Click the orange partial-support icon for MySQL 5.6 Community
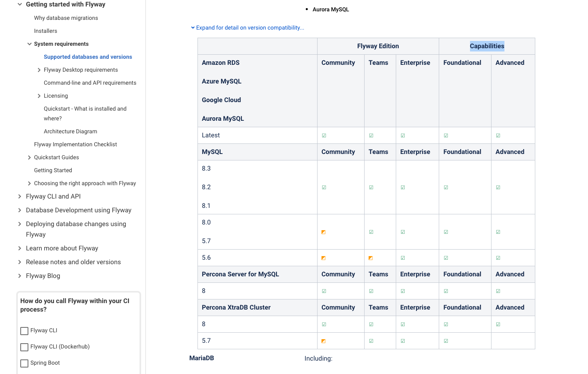The height and width of the screenshot is (374, 588). click(324, 258)
